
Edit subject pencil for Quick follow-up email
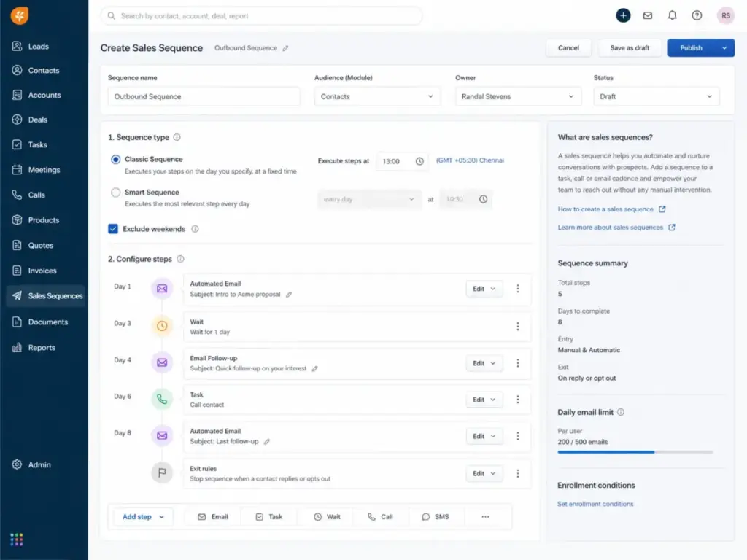click(314, 368)
